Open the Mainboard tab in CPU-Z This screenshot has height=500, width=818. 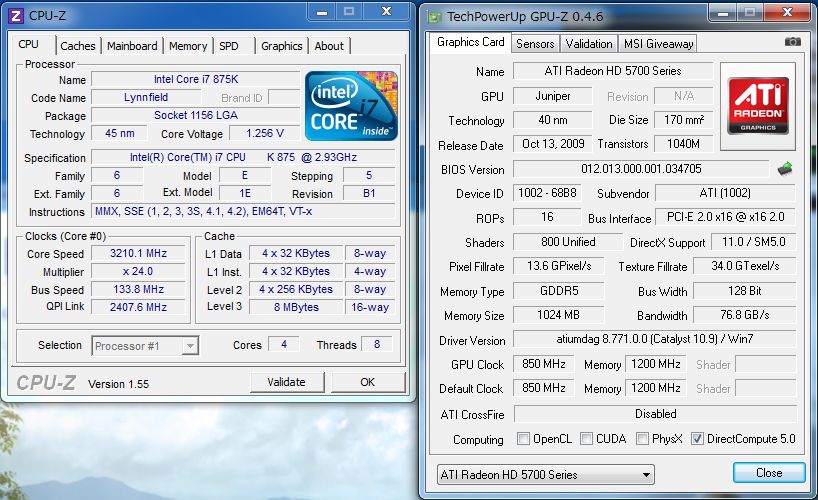pyautogui.click(x=132, y=46)
